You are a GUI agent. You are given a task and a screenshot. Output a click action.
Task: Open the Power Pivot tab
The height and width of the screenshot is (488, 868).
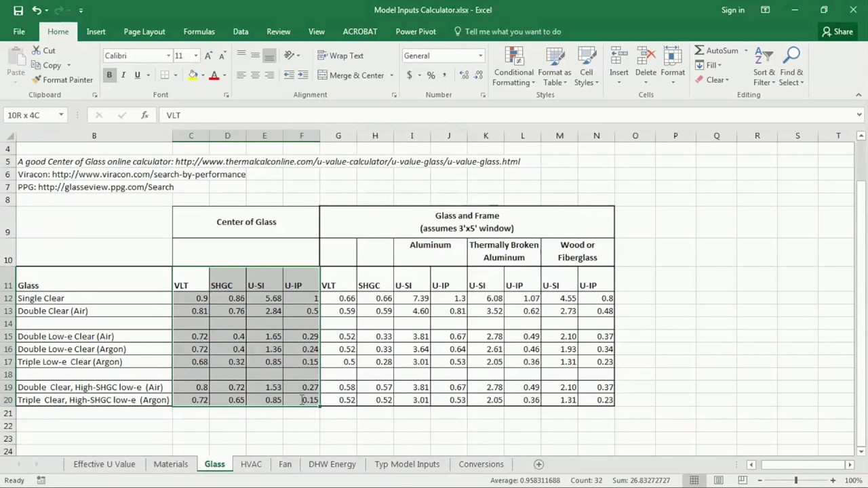point(416,32)
